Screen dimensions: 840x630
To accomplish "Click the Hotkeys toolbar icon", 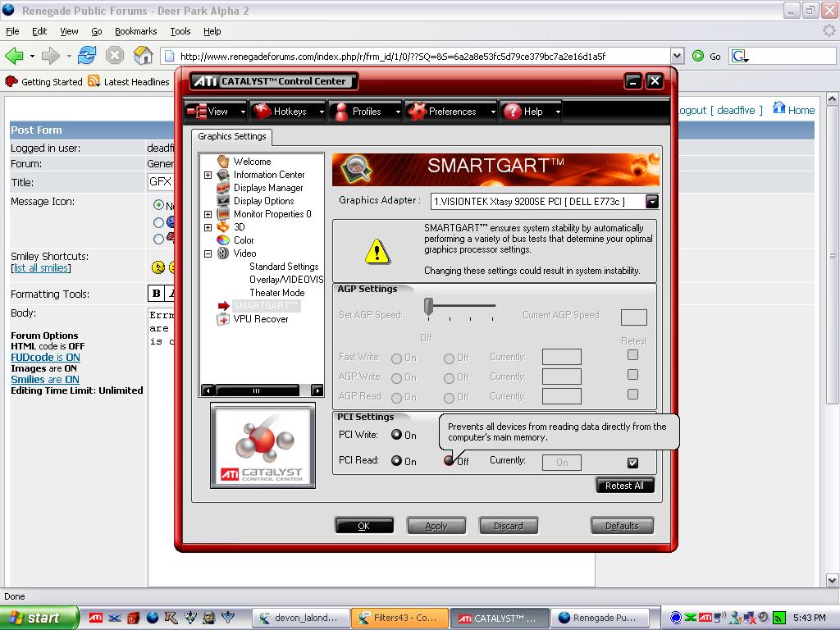I will coord(262,112).
